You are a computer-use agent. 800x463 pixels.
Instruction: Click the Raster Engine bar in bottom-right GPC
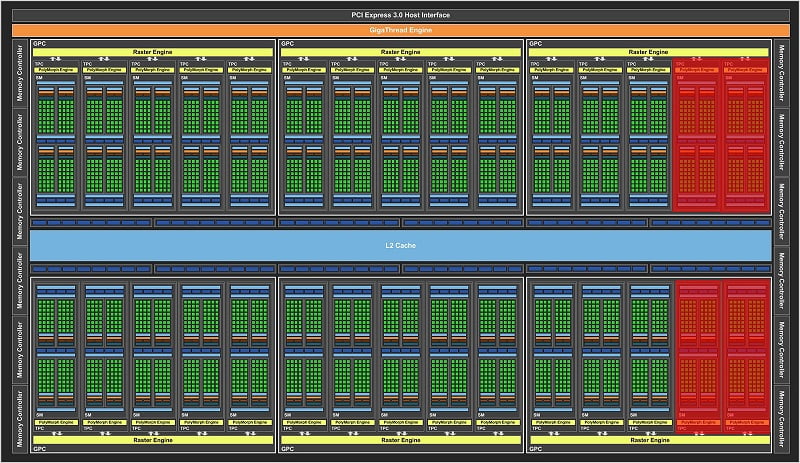[649, 439]
